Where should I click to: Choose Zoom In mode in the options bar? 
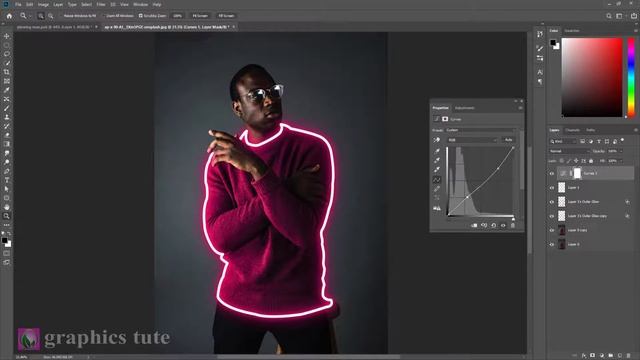(x=41, y=16)
